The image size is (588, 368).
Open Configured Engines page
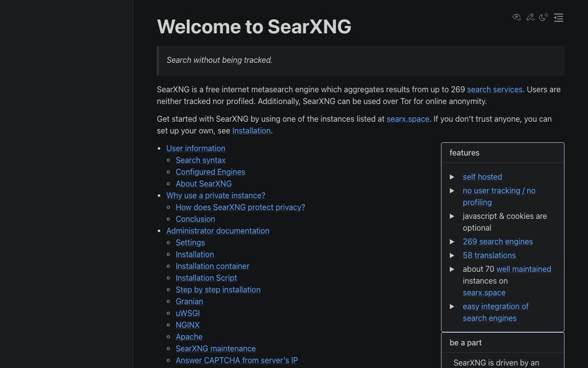pos(210,172)
